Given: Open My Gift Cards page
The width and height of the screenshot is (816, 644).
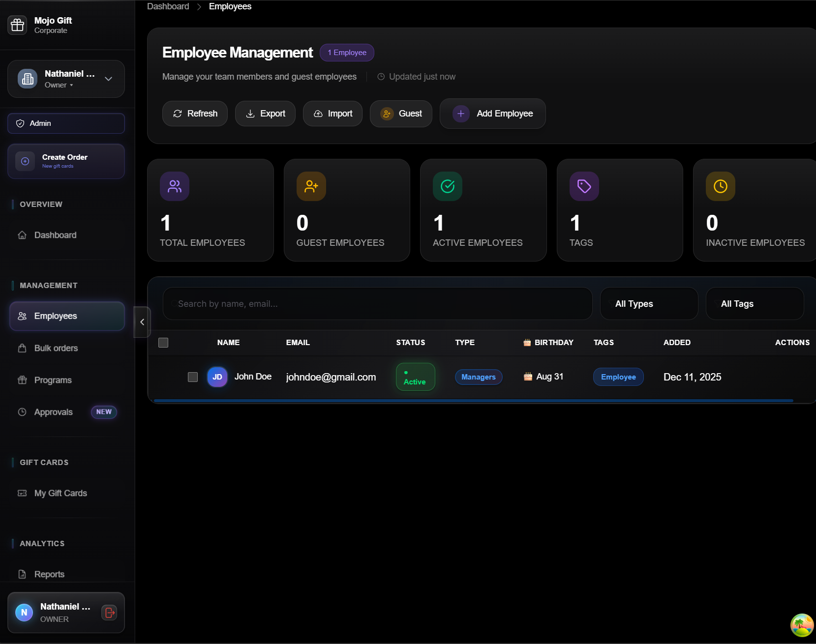Looking at the screenshot, I should click(66, 493).
